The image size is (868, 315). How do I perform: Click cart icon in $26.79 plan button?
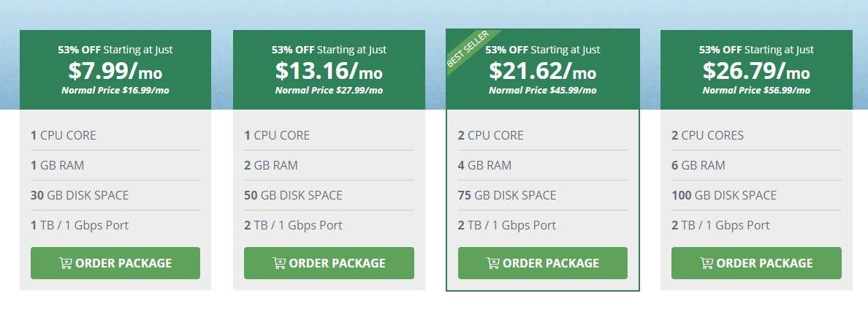point(707,263)
